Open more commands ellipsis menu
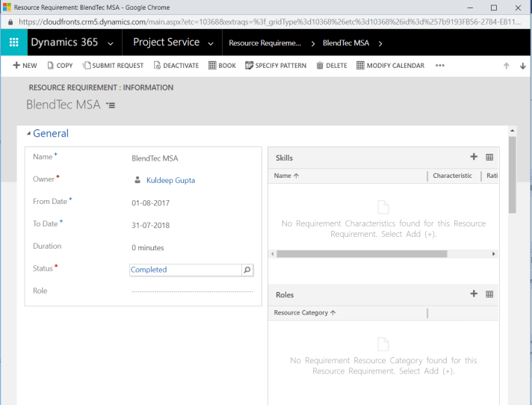Image resolution: width=532 pixels, height=405 pixels. coord(440,66)
